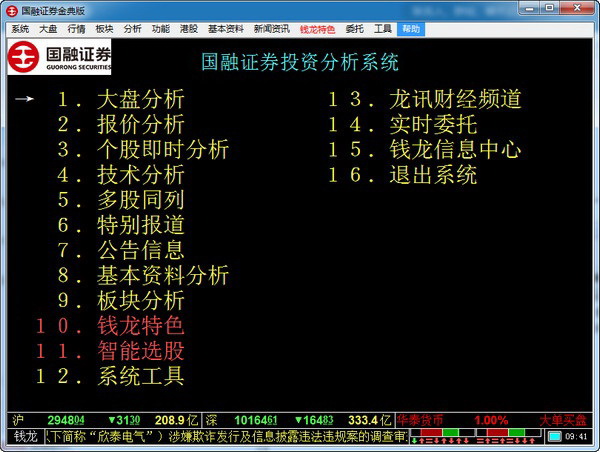Open 8. 基本资料分析 entry
Image resolution: width=600 pixels, height=452 pixels.
[x=143, y=275]
